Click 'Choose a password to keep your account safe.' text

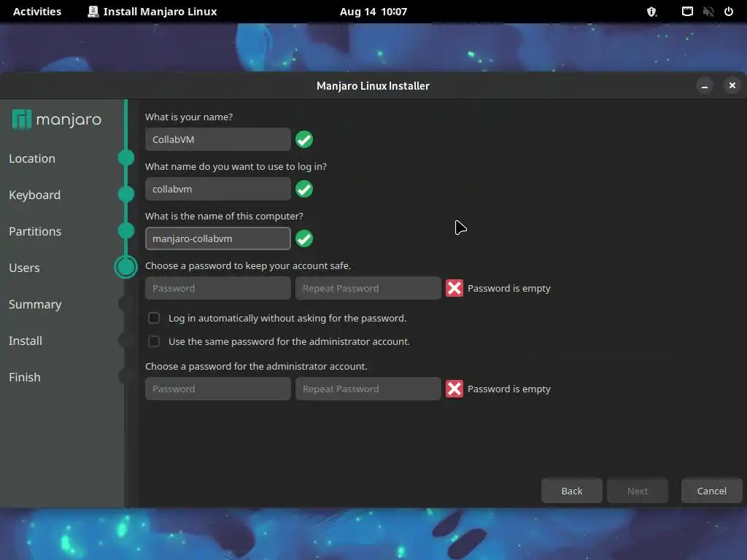[248, 265]
